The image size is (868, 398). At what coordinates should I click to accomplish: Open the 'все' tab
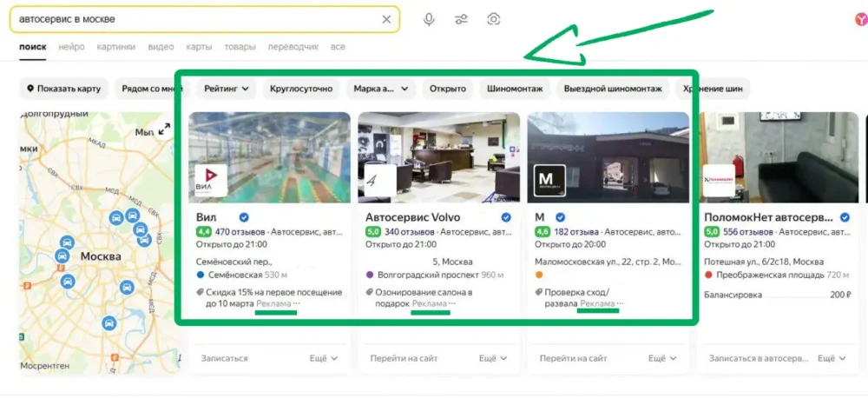pyautogui.click(x=338, y=47)
